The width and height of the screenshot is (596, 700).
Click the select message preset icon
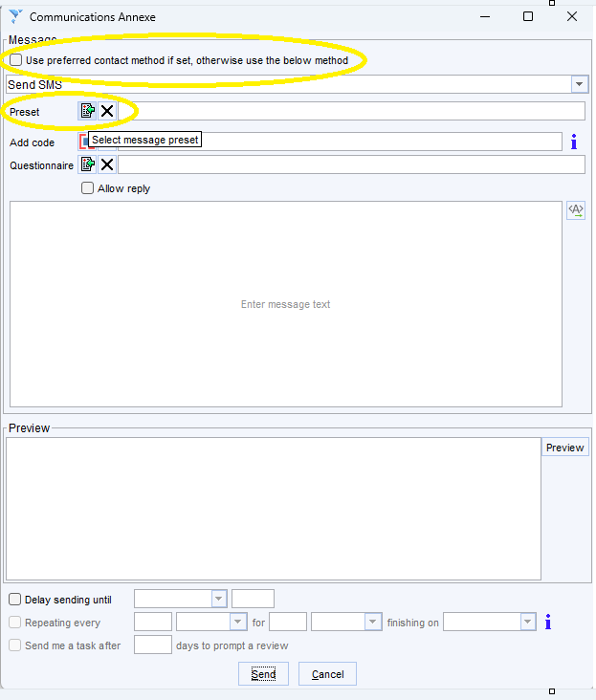click(x=87, y=111)
